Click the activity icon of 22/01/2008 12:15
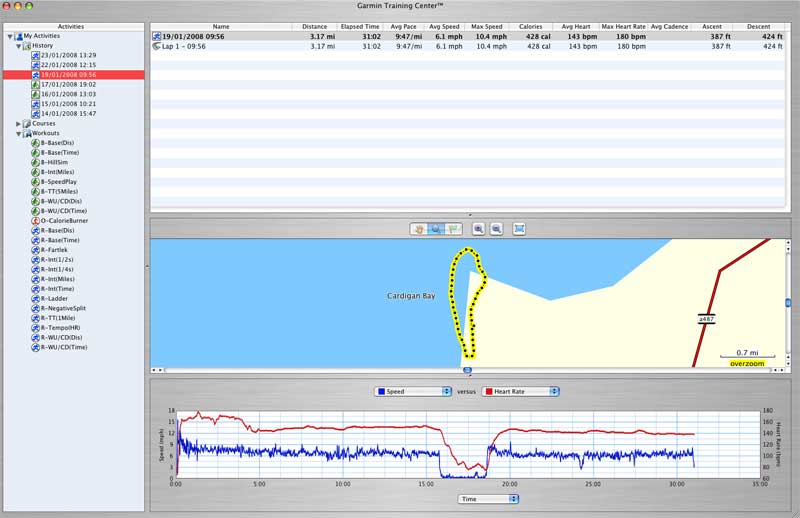 tap(35, 65)
